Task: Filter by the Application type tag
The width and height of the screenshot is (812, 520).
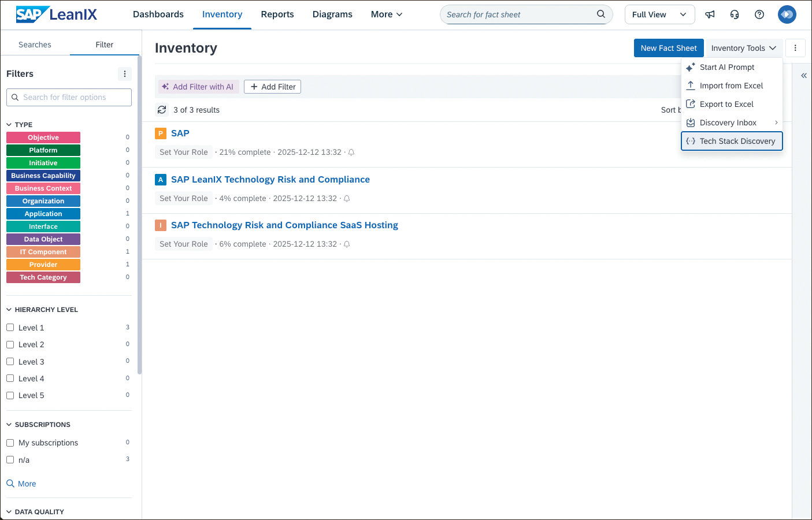Action: [x=43, y=214]
